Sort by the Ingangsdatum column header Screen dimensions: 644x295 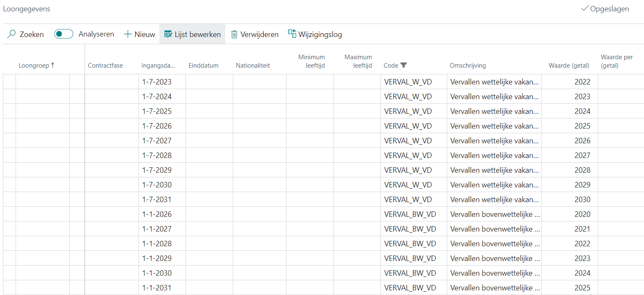click(158, 66)
